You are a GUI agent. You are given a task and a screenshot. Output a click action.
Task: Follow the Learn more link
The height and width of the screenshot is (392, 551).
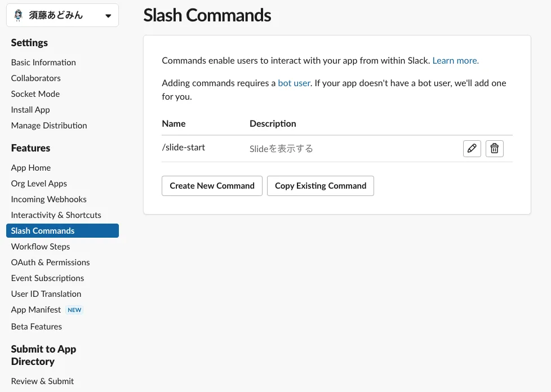455,61
